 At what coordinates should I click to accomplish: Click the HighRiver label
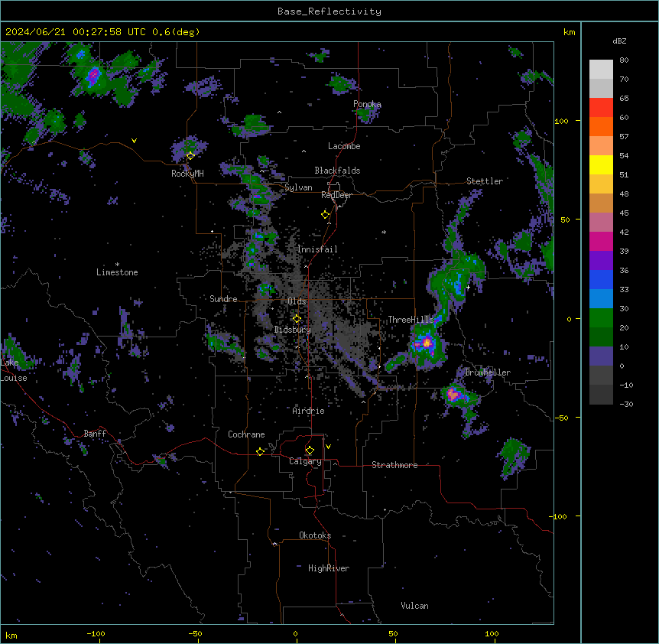329,568
